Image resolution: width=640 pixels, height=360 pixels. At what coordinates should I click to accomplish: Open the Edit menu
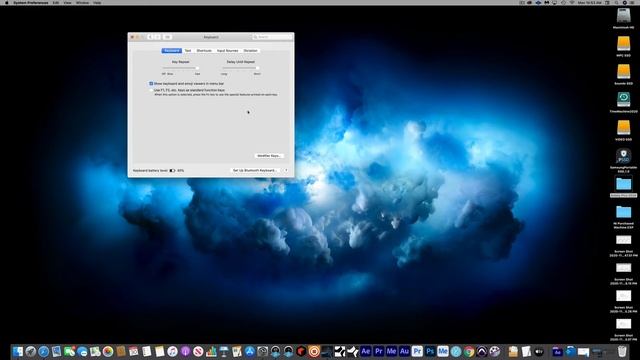[56, 2]
